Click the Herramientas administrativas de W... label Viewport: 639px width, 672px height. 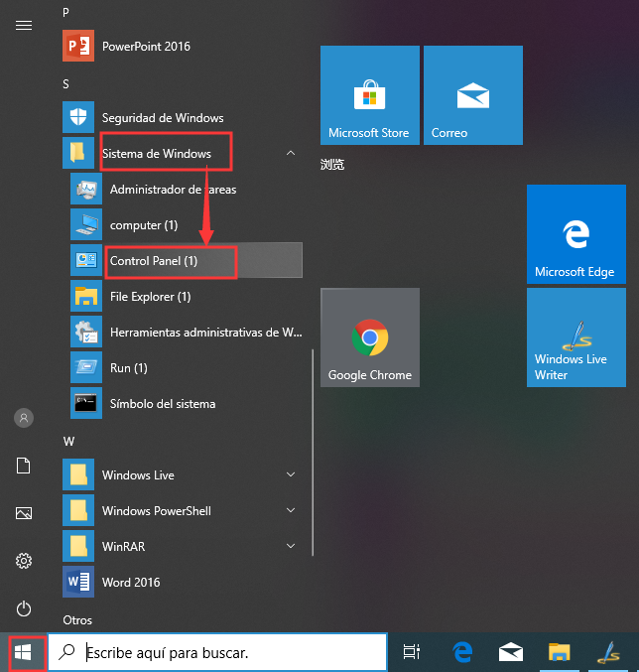206,333
